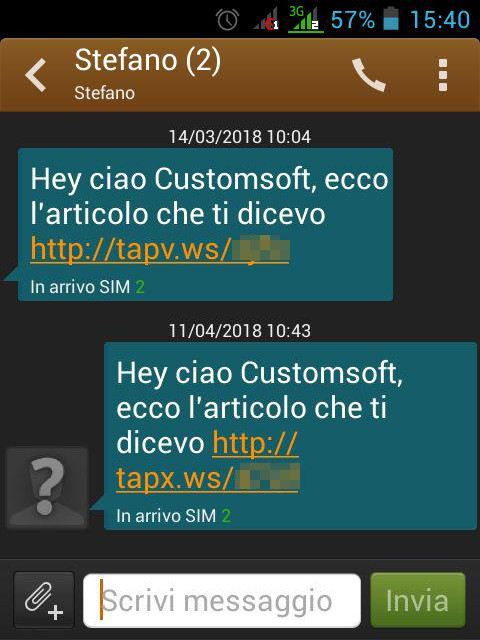The height and width of the screenshot is (640, 480).
Task: Open the unknown contact avatar
Action: 47,488
